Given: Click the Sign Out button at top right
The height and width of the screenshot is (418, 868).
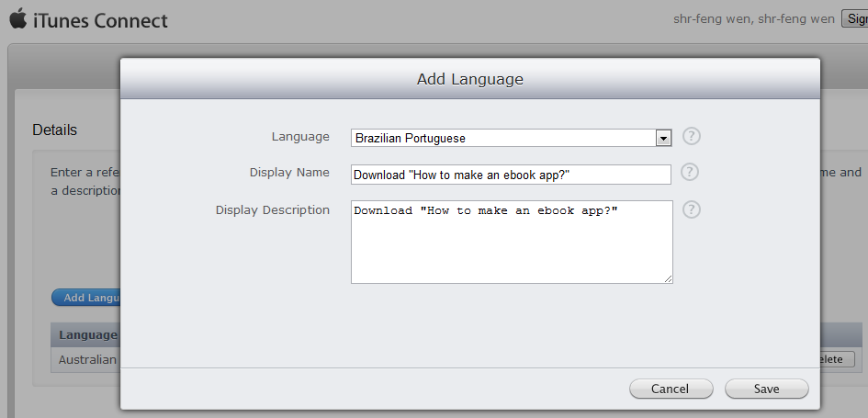Looking at the screenshot, I should tap(855, 18).
